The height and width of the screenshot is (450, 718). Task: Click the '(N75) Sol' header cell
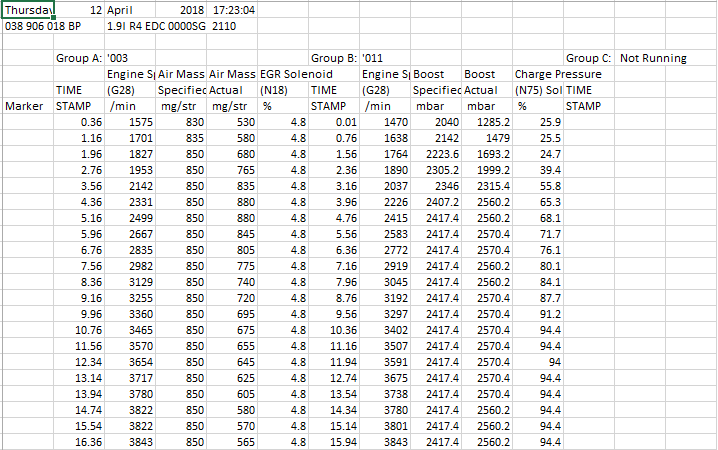538,90
